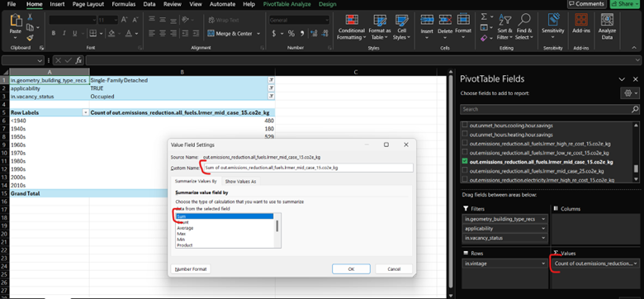The width and height of the screenshot is (644, 299).
Task: Open Format as Table gallery
Action: click(380, 27)
